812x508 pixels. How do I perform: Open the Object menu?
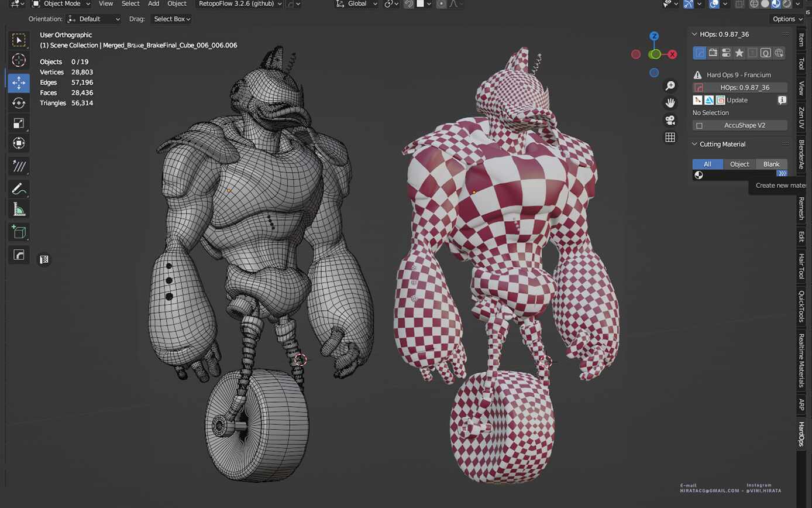coord(177,4)
